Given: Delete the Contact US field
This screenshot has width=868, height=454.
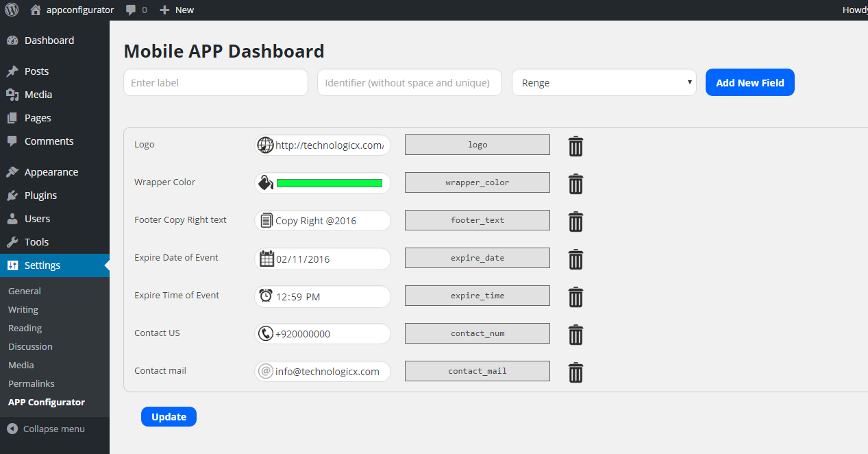Looking at the screenshot, I should click(576, 335).
